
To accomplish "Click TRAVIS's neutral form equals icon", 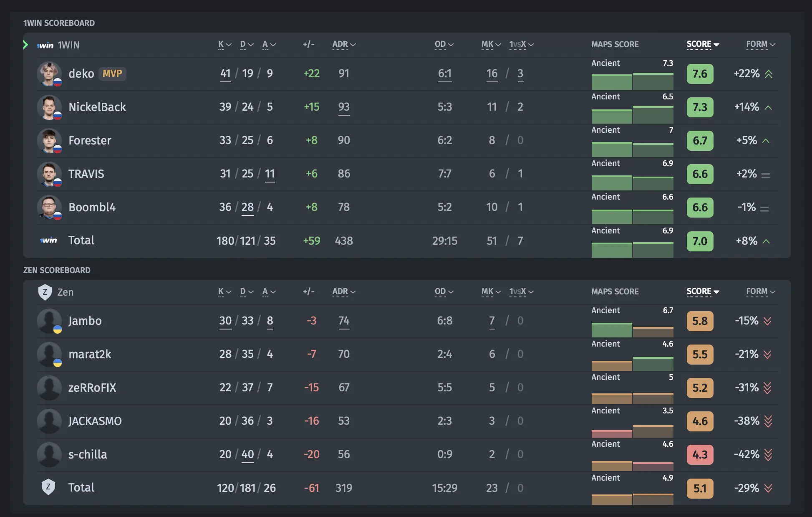I will point(766,175).
